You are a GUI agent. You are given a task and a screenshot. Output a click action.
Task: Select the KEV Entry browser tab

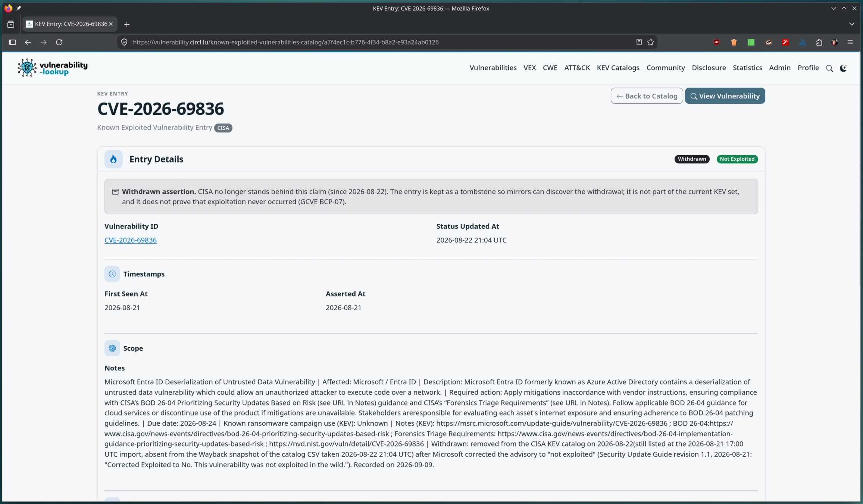point(70,24)
